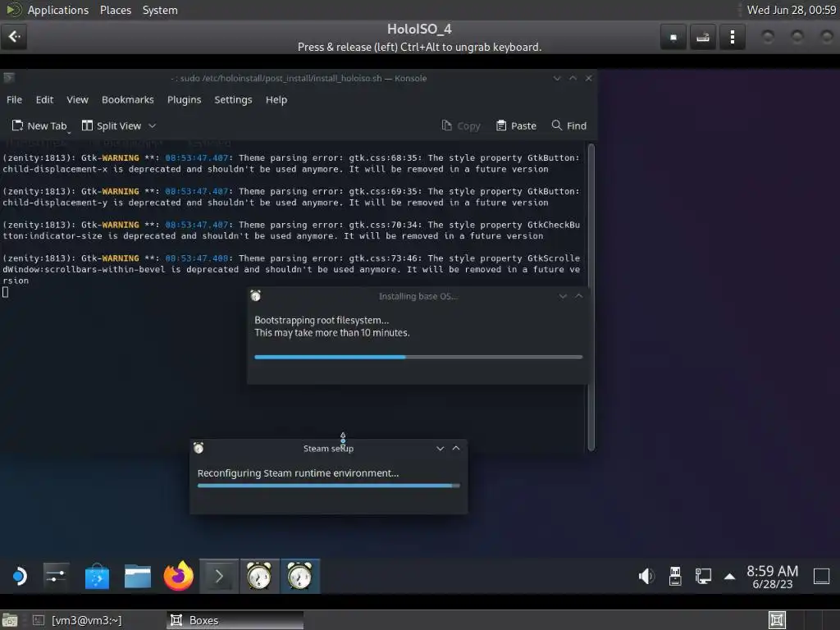Viewport: 840px width, 630px height.
Task: Click the Boxes stop button icon
Action: [x=673, y=37]
